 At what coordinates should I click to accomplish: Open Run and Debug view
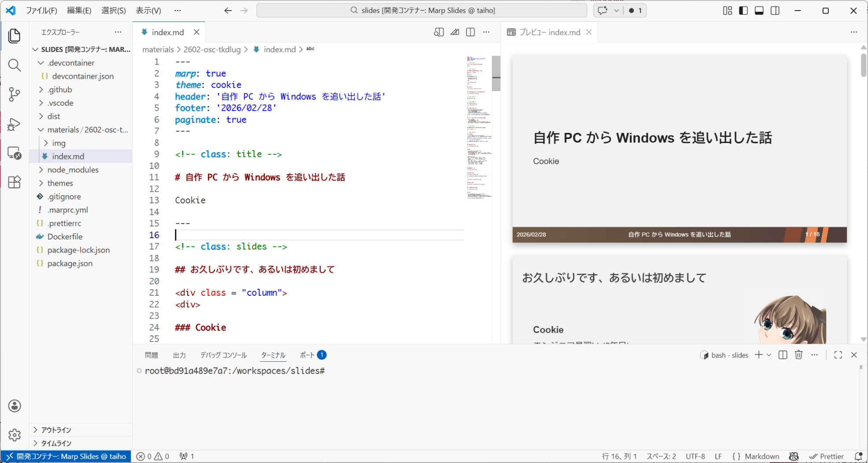pyautogui.click(x=14, y=124)
